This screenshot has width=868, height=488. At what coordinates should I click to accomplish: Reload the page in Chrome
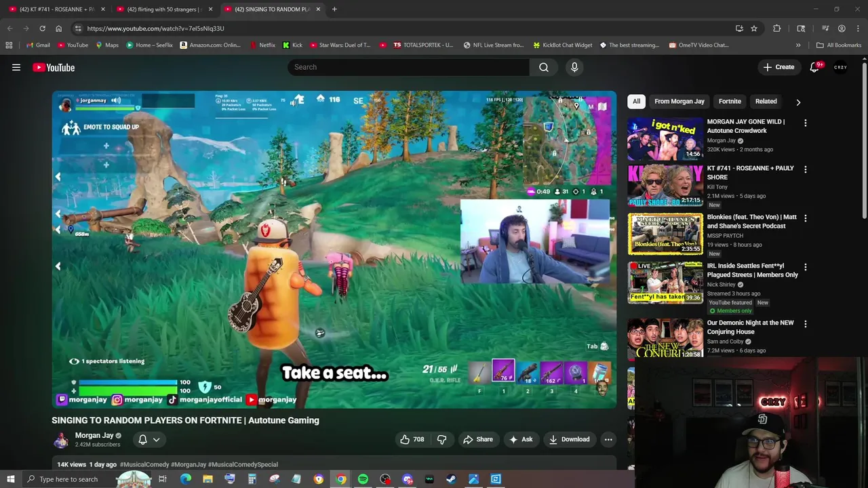[42, 28]
